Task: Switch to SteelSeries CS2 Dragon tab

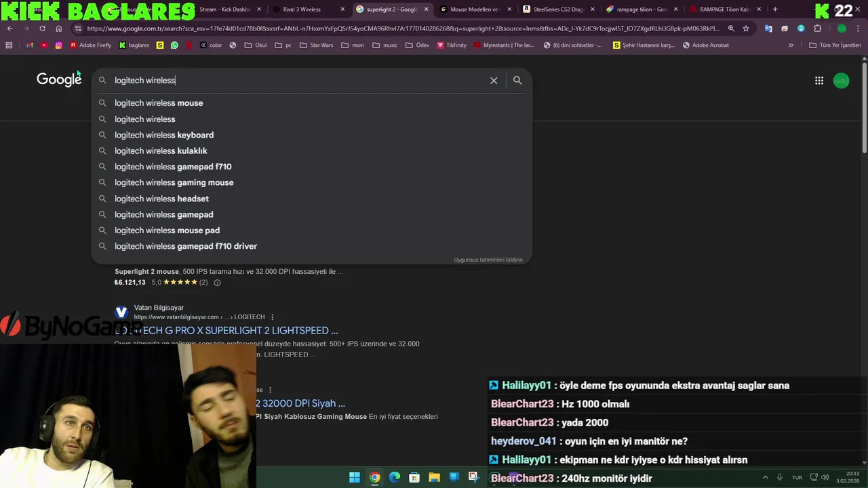Action: 557,9
